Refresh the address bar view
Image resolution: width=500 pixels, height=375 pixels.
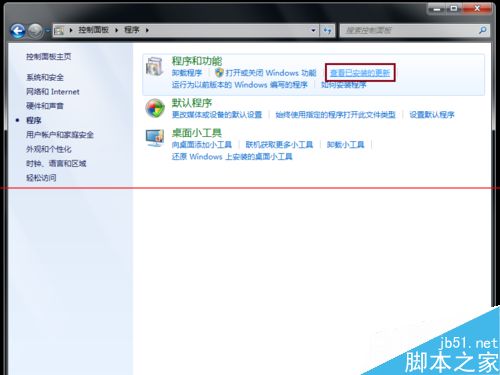[x=327, y=31]
